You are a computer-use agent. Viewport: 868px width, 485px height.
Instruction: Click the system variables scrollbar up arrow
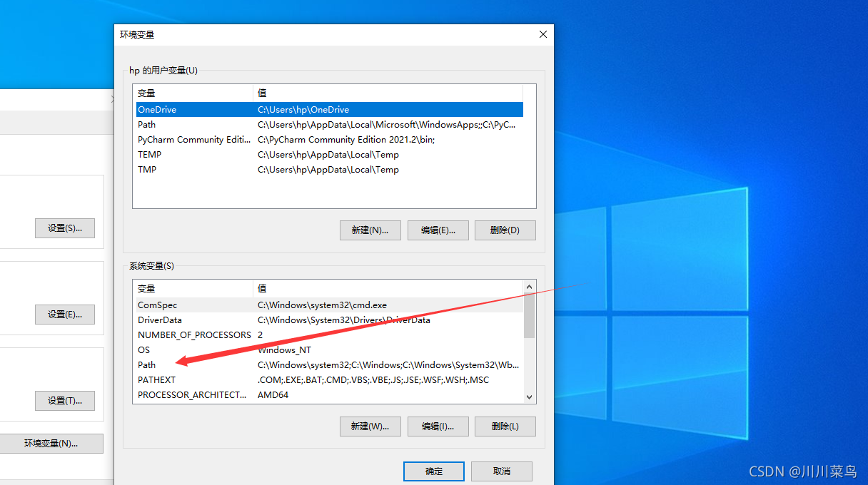529,287
